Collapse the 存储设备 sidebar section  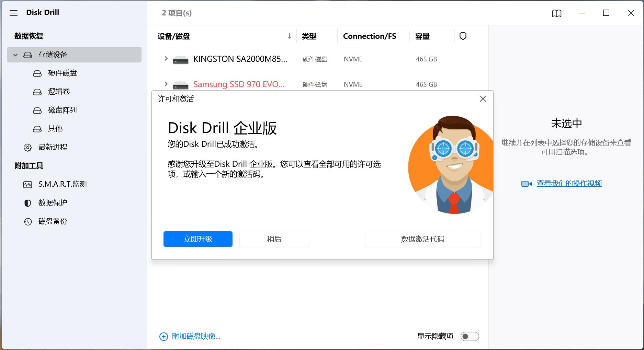click(x=15, y=55)
